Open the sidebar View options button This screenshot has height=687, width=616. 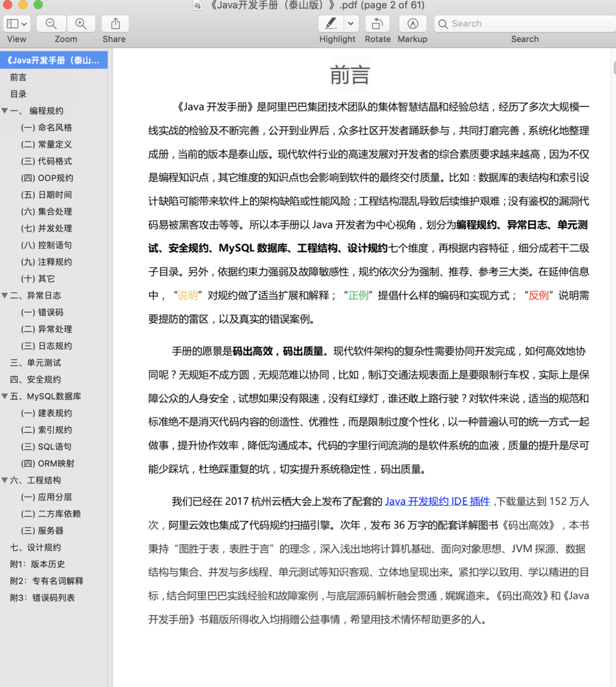coord(17,24)
